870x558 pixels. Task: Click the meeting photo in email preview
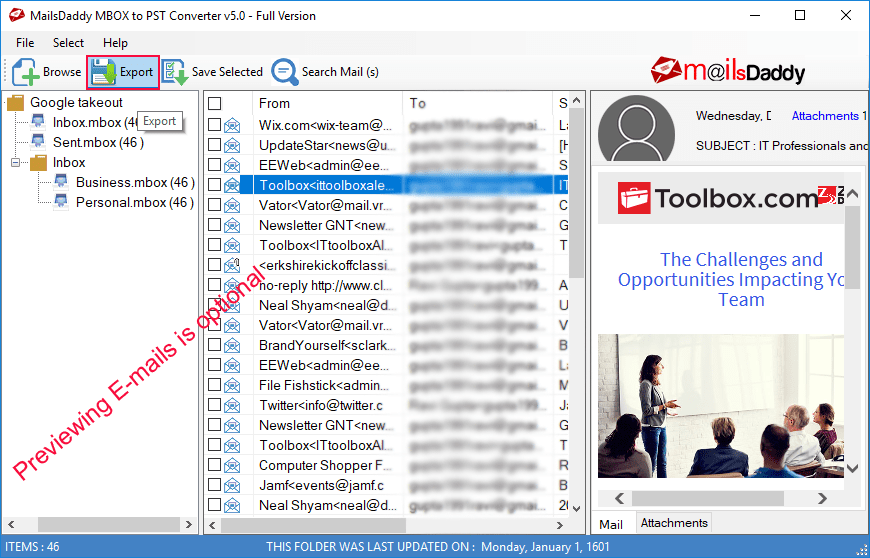point(721,405)
